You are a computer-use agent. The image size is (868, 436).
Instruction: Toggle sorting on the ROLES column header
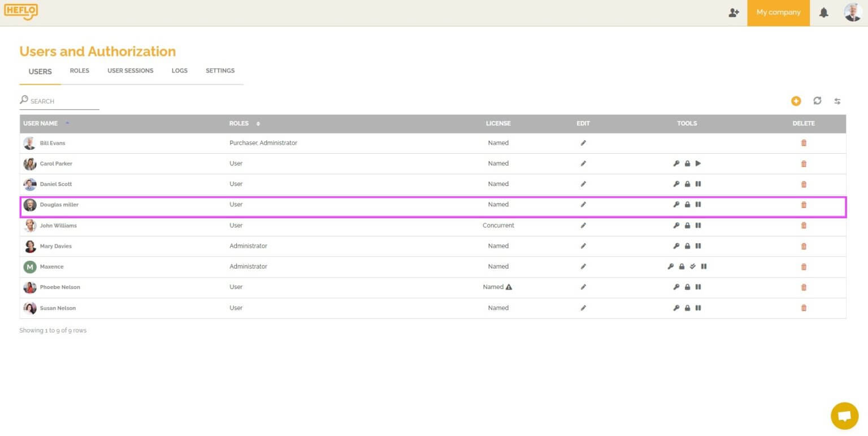pyautogui.click(x=259, y=123)
